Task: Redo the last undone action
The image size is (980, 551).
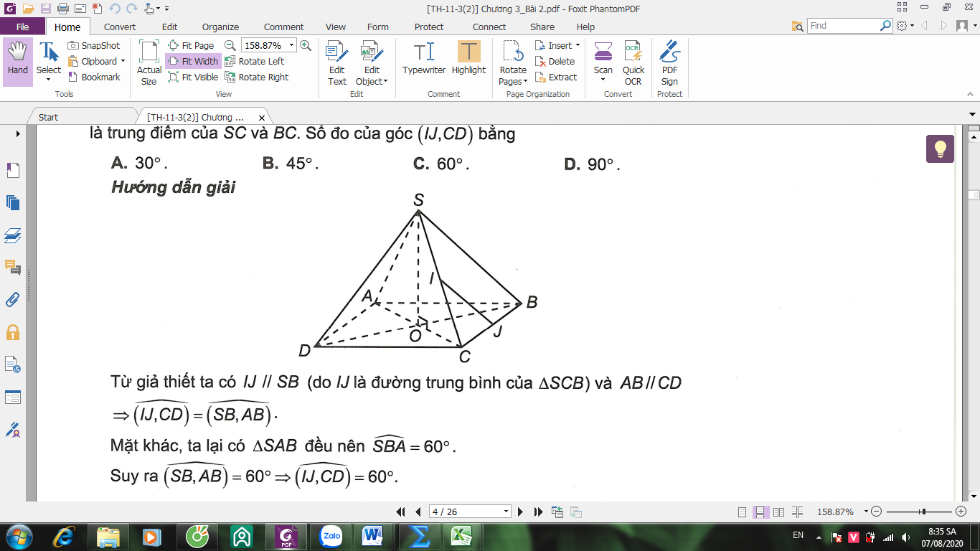Action: [x=131, y=9]
